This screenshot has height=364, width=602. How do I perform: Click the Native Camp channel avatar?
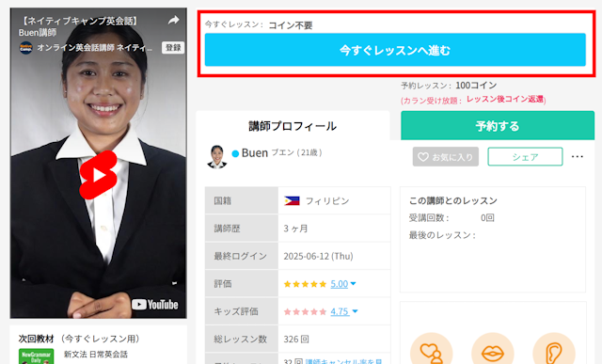(25, 48)
